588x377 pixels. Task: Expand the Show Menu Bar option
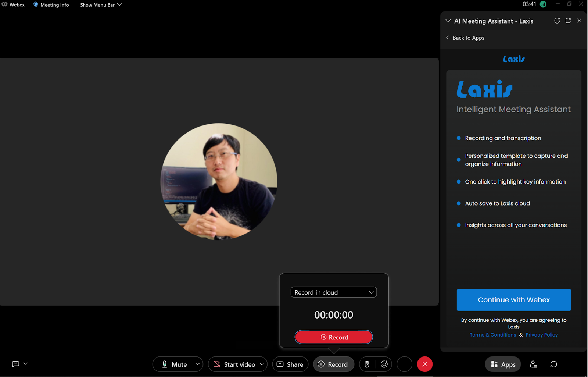(101, 5)
